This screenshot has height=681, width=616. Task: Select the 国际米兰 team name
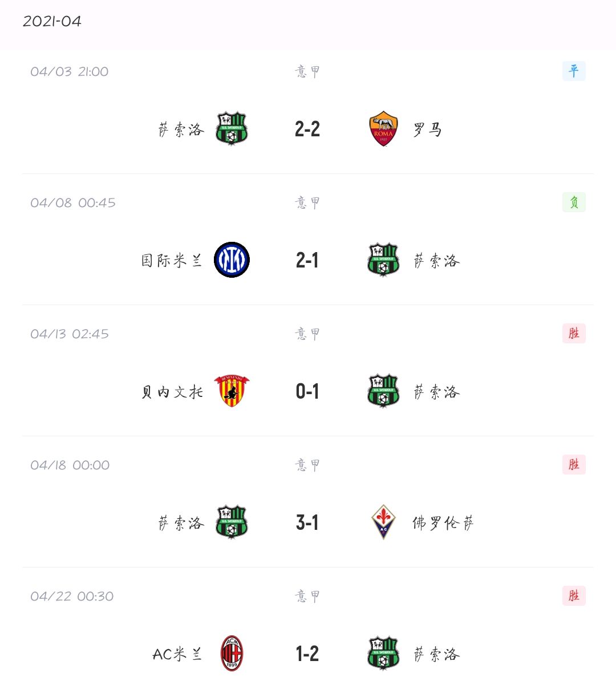(x=172, y=261)
